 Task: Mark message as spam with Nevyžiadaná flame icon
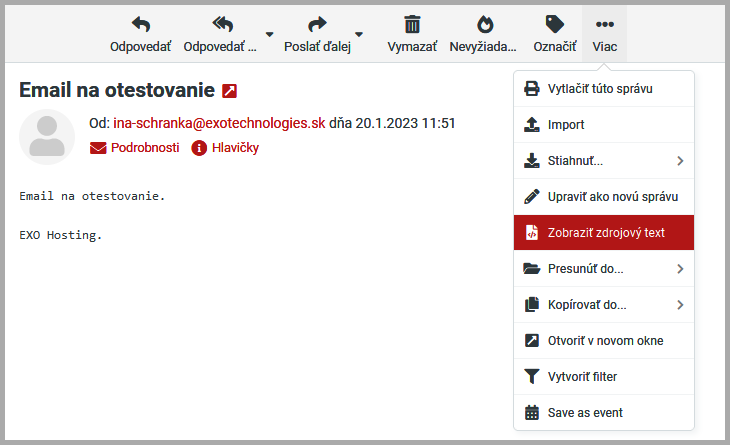[483, 25]
